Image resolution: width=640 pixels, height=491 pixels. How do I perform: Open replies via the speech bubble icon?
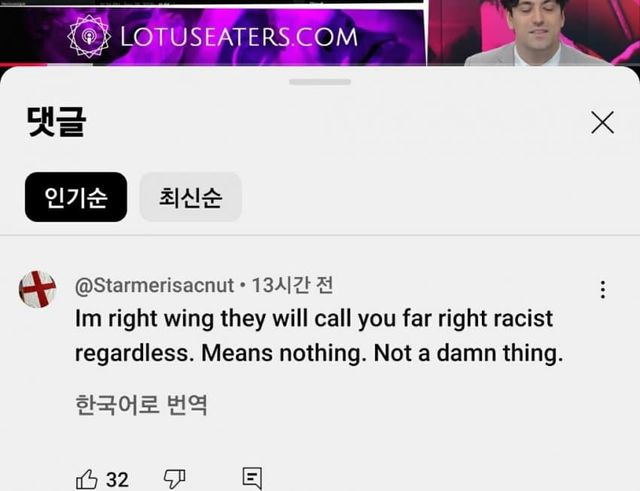click(252, 478)
